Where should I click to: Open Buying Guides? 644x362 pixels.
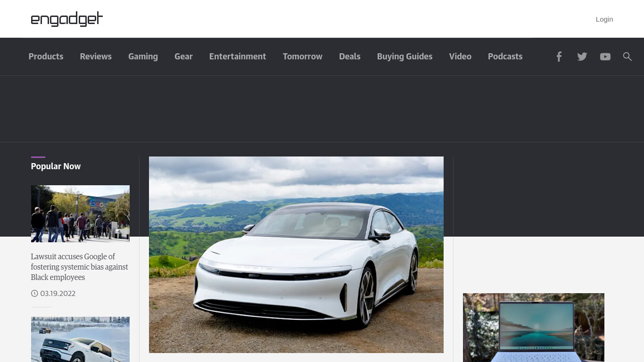[x=405, y=57]
